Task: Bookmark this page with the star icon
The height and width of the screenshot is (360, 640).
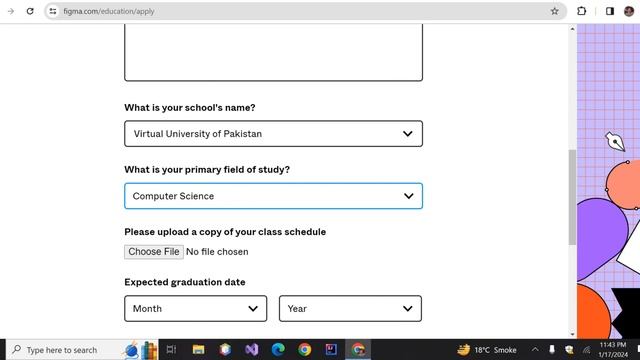Action: coord(554,11)
